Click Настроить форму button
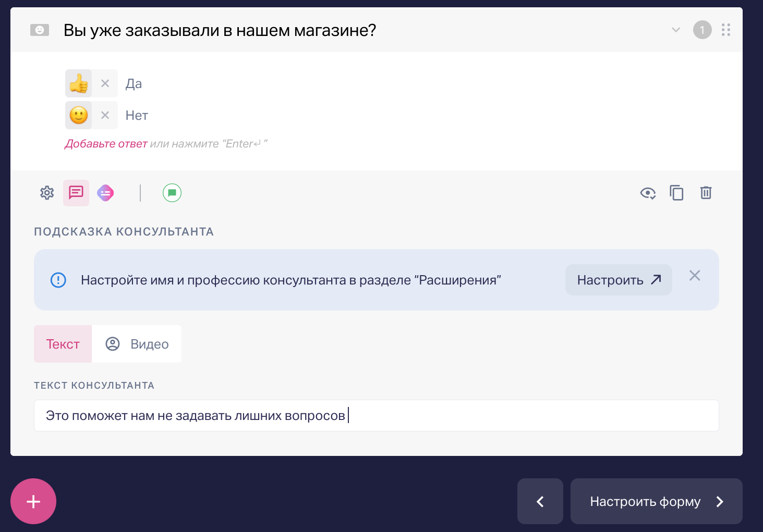The width and height of the screenshot is (763, 532). (x=657, y=501)
